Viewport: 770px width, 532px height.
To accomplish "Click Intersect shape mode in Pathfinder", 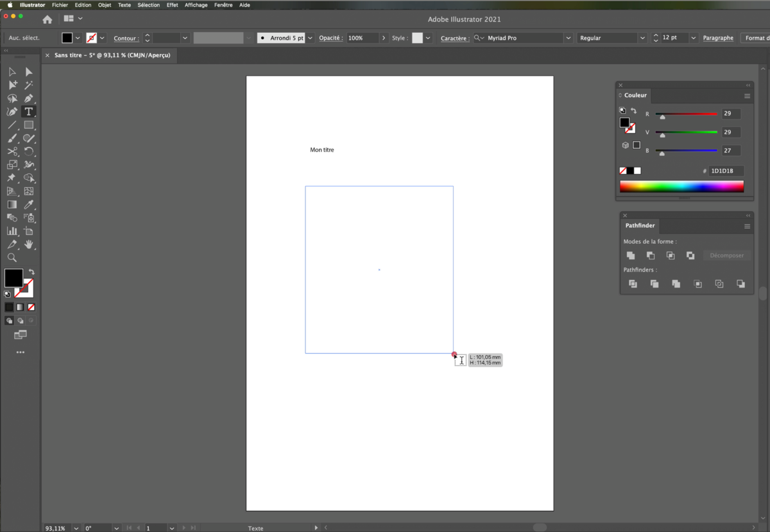I will coord(671,255).
